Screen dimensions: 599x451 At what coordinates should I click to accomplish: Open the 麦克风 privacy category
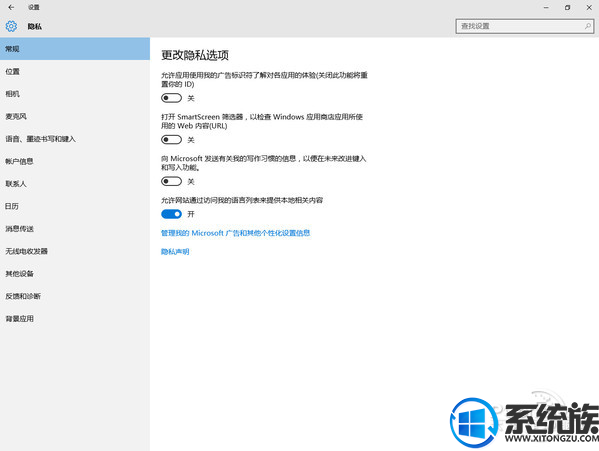pos(75,116)
